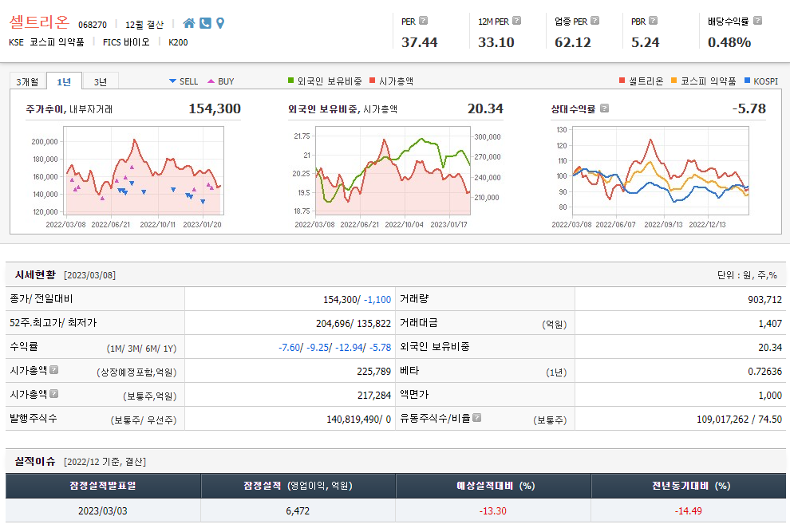This screenshot has width=790, height=532.
Task: Click the 시세현황 section title
Action: pos(35,274)
